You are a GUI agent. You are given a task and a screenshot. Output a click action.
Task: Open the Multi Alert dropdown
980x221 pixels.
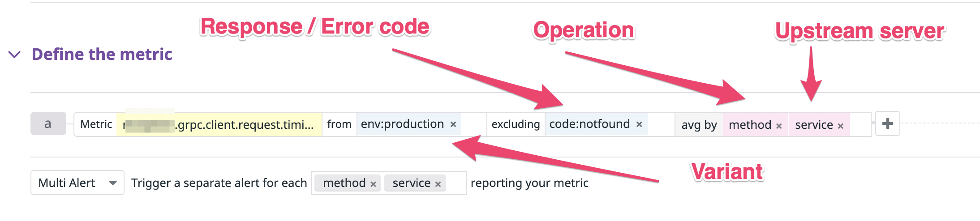tap(77, 183)
